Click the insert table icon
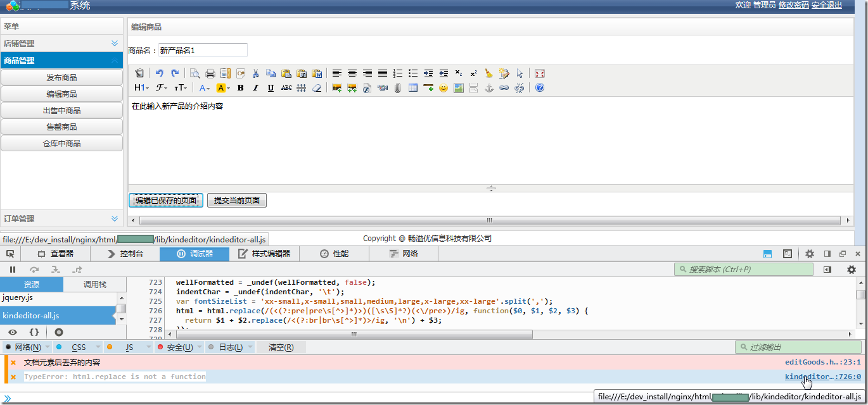Viewport: 868px width, 405px height. (413, 88)
